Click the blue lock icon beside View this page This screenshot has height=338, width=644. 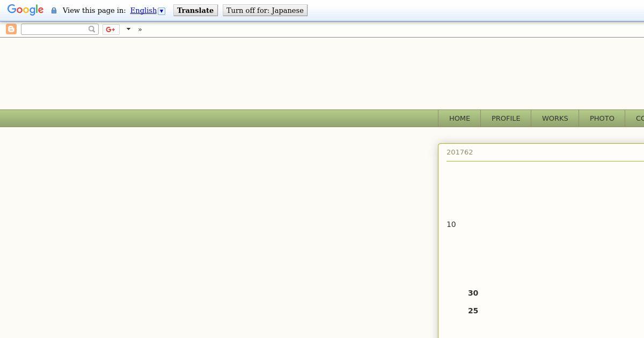click(54, 11)
